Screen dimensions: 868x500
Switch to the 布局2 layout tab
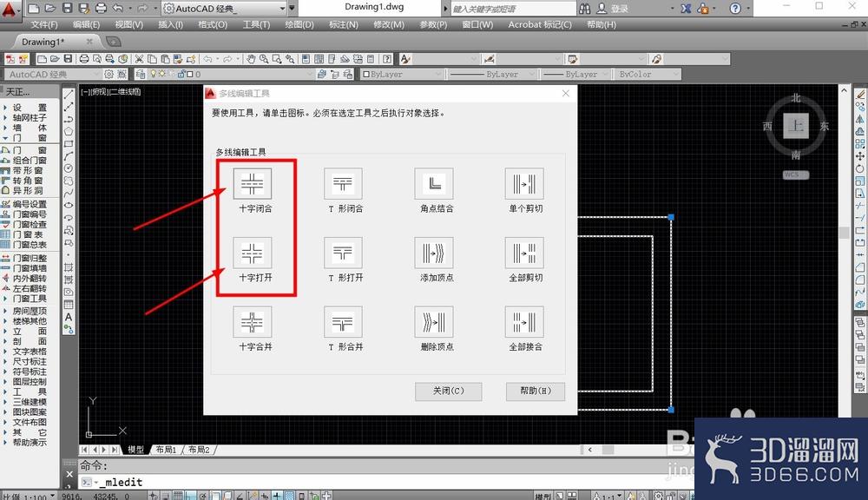(199, 450)
